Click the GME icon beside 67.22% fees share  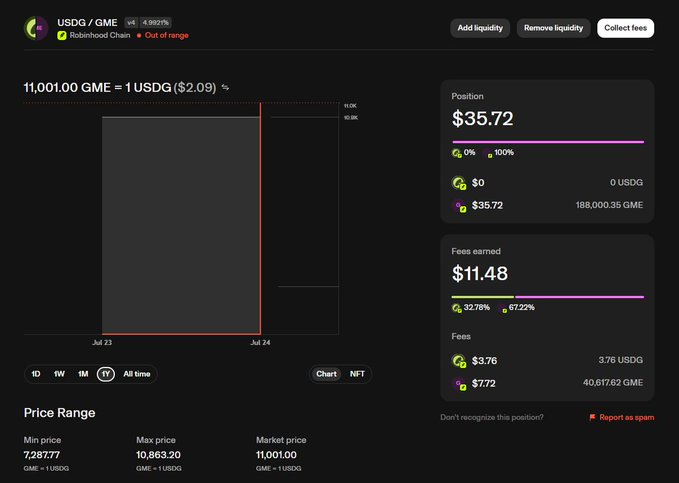pyautogui.click(x=503, y=308)
